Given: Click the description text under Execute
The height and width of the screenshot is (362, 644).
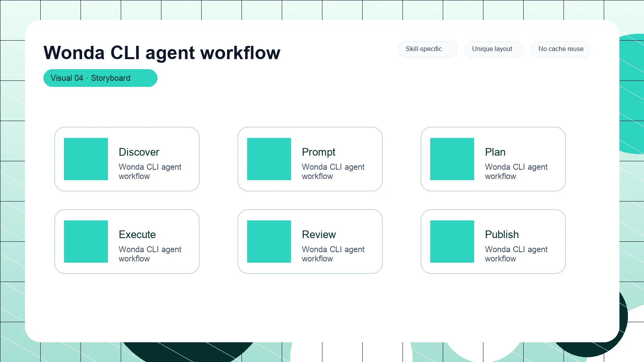Looking at the screenshot, I should tap(150, 254).
